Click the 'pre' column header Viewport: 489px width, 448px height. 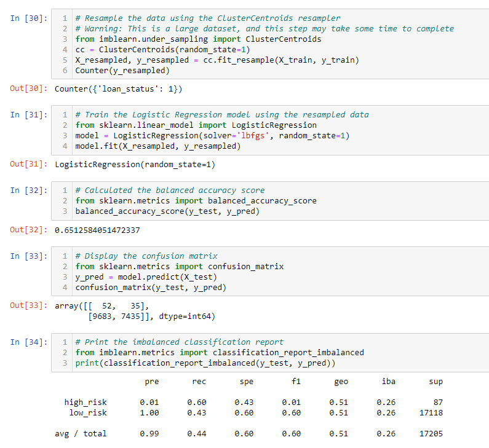tap(152, 382)
